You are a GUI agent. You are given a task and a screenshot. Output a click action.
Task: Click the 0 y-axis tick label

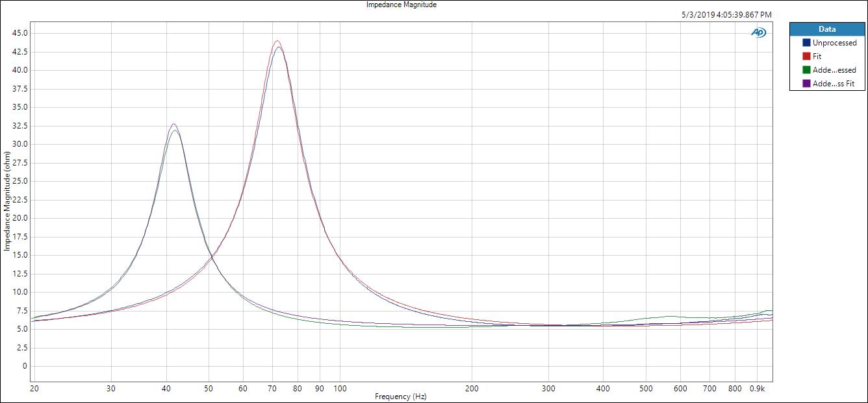coord(25,366)
